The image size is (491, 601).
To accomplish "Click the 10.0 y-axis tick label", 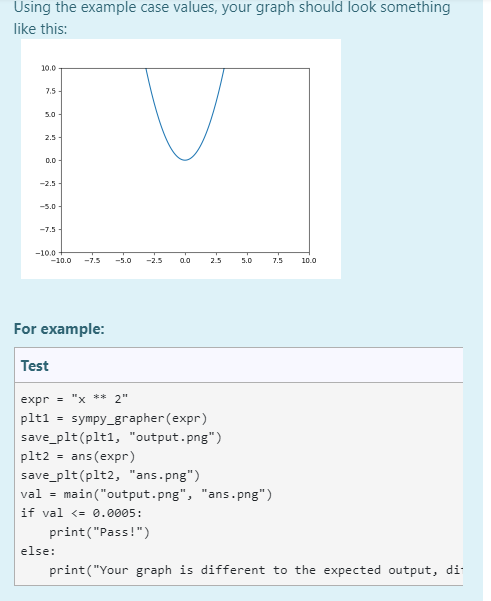I will pos(48,68).
